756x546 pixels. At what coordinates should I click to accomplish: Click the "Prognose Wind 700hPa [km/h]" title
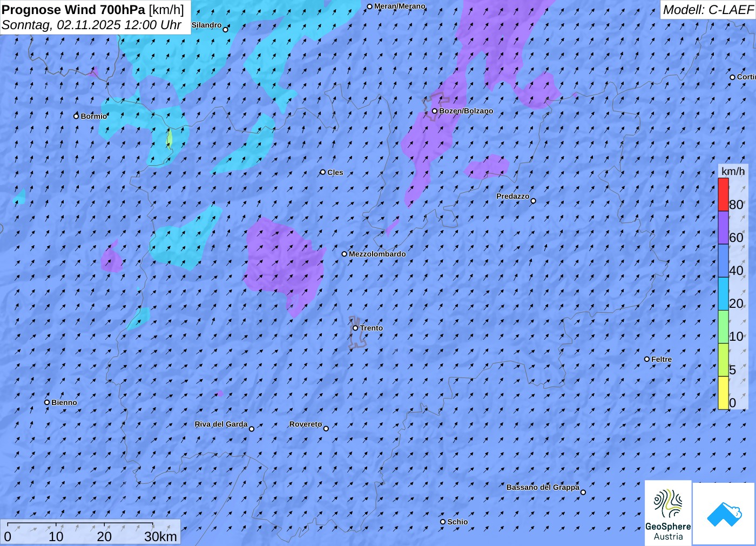click(x=93, y=10)
